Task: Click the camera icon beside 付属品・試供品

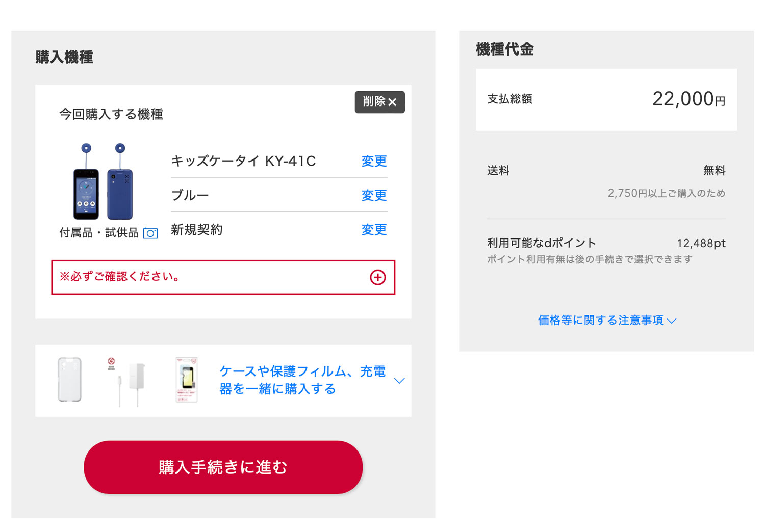Action: point(150,233)
